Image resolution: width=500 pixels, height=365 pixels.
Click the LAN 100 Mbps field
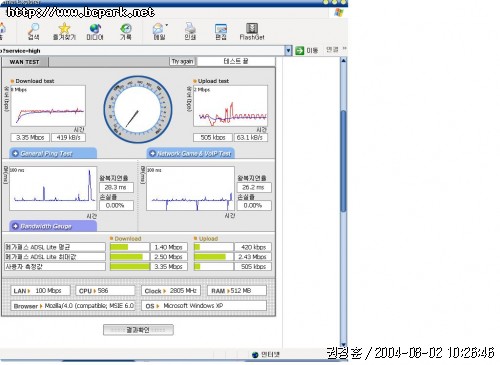(40, 291)
